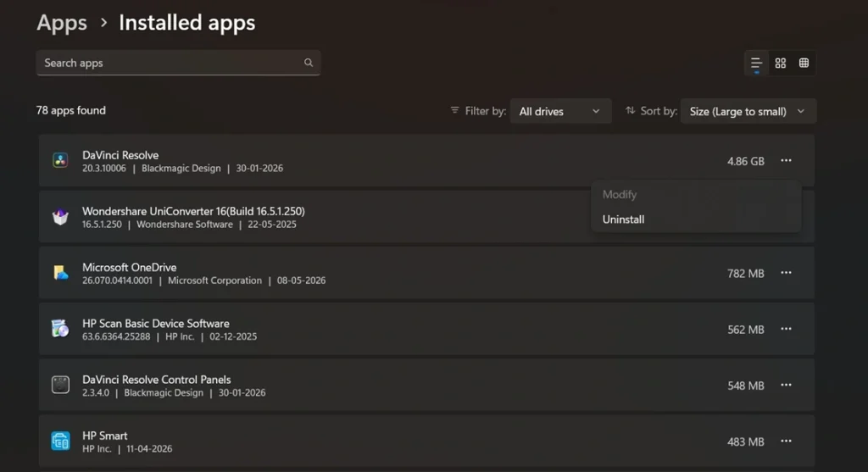Screen dimensions: 868x472
Task: Open more options for DaVinci Resolve
Action: (786, 160)
